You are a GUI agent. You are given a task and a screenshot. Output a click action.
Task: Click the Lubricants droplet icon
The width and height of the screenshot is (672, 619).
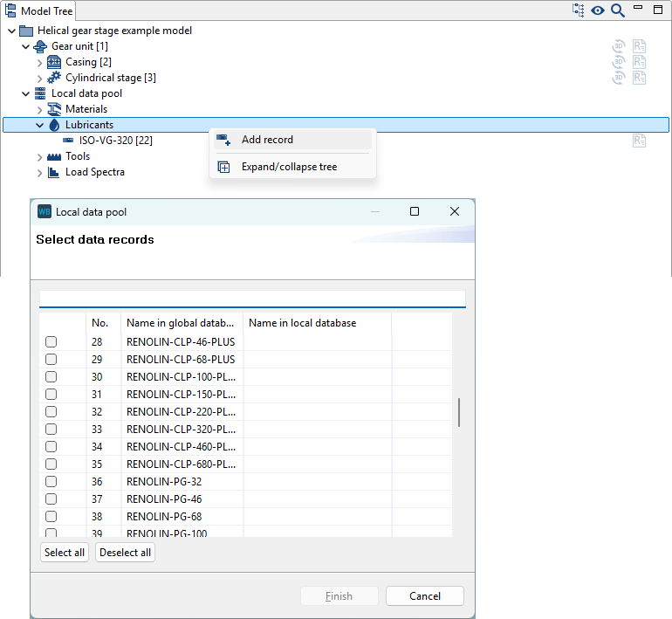(54, 125)
